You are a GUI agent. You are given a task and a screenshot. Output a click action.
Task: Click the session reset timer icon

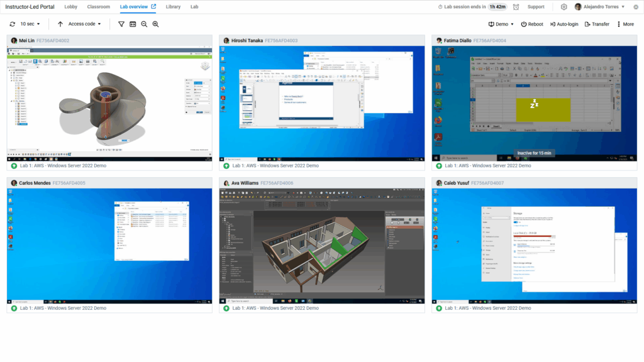click(x=514, y=7)
